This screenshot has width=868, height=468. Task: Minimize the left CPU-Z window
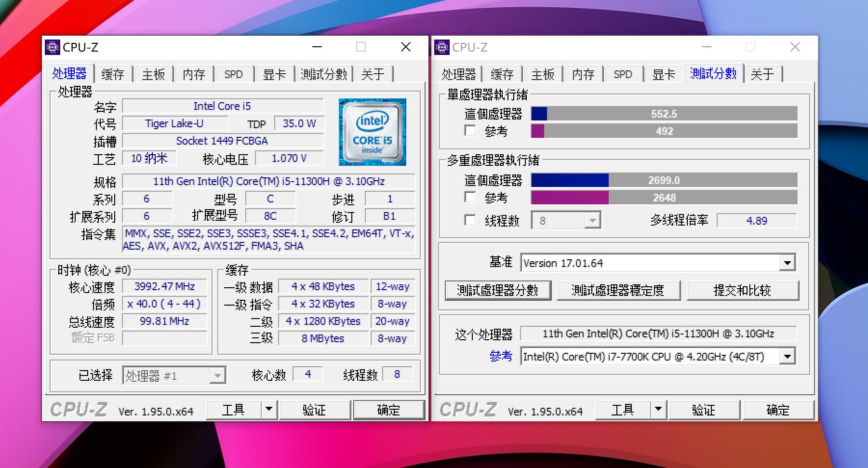click(317, 47)
